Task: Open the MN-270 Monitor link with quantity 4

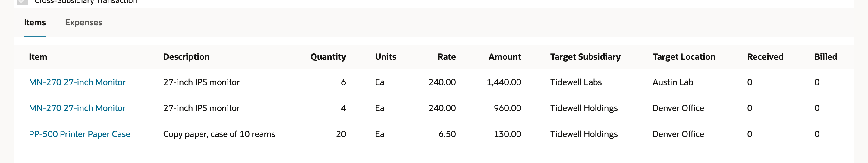Action: [x=77, y=108]
